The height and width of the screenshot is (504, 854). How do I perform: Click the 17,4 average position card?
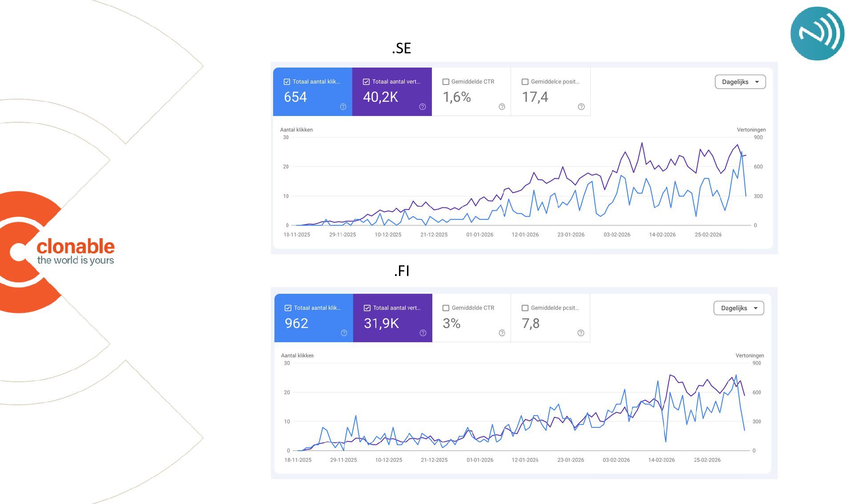click(551, 92)
